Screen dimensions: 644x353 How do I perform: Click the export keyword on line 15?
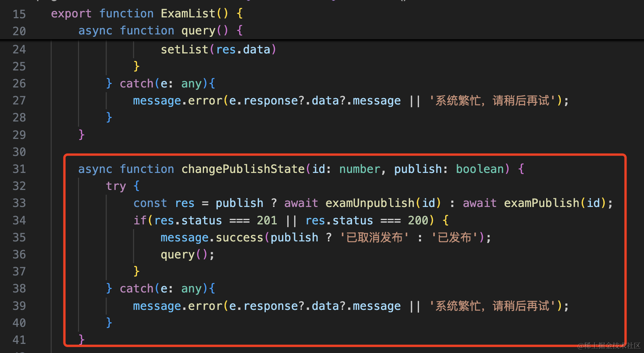click(71, 13)
